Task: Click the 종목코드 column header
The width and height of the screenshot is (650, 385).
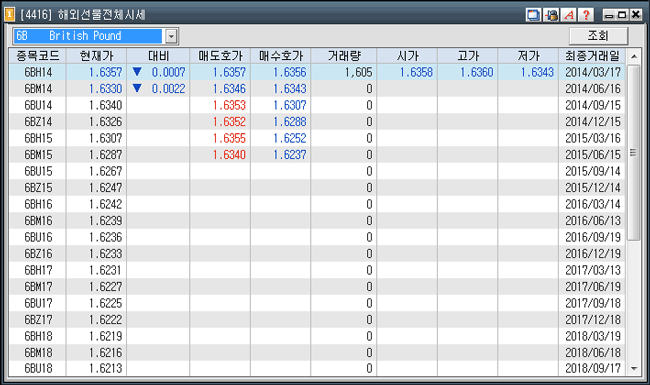Action: [37, 56]
